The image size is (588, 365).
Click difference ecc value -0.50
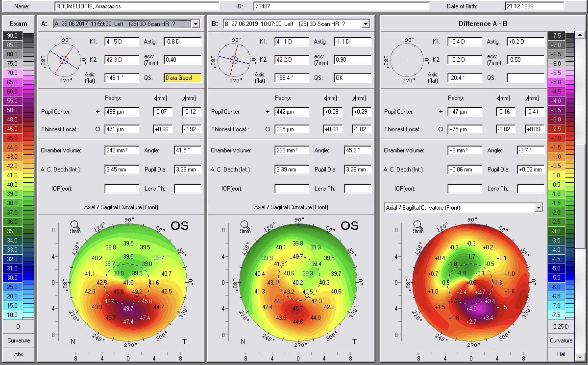(x=525, y=60)
